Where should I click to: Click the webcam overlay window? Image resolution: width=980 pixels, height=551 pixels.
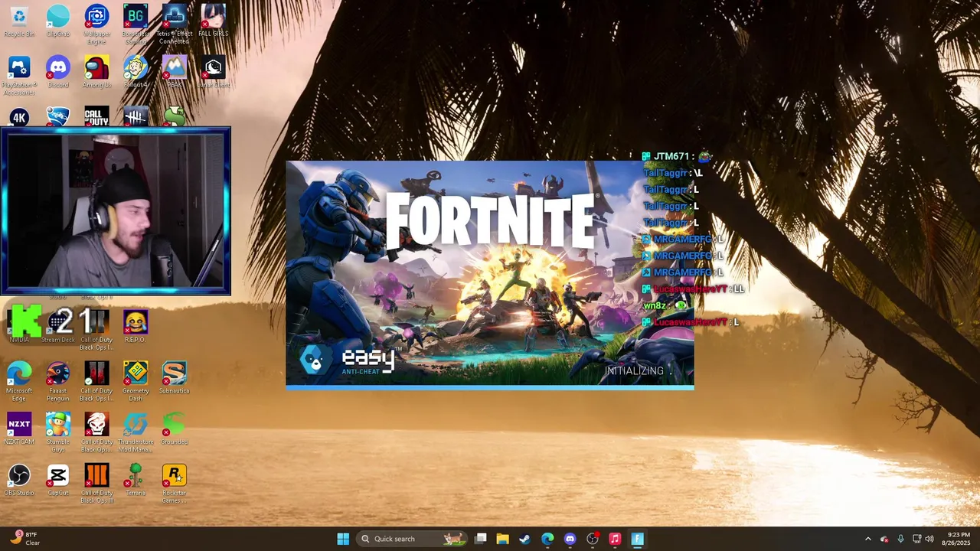116,212
